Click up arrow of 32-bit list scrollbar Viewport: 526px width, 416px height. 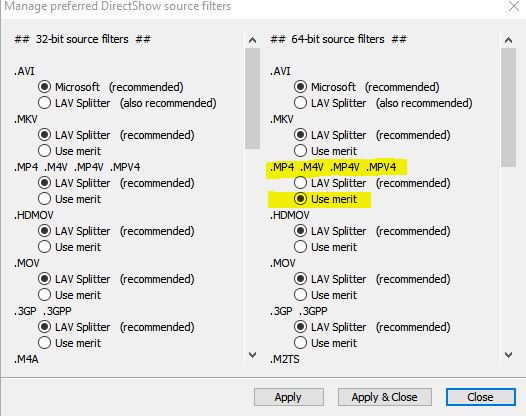coord(253,40)
